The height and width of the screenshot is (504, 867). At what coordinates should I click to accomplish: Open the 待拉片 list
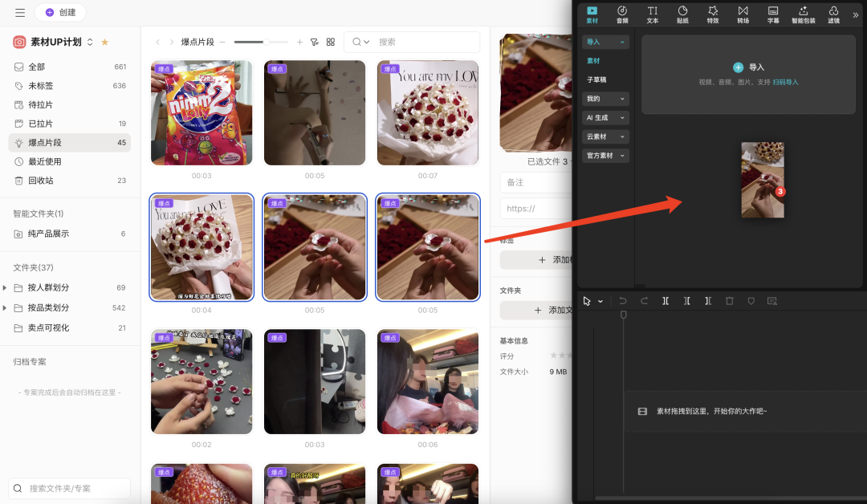(70, 104)
